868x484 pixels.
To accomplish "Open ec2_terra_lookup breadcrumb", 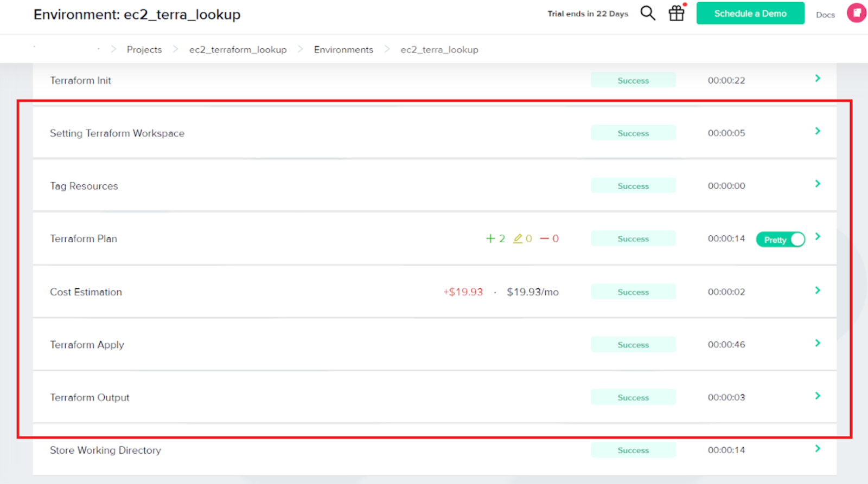I will coord(439,49).
